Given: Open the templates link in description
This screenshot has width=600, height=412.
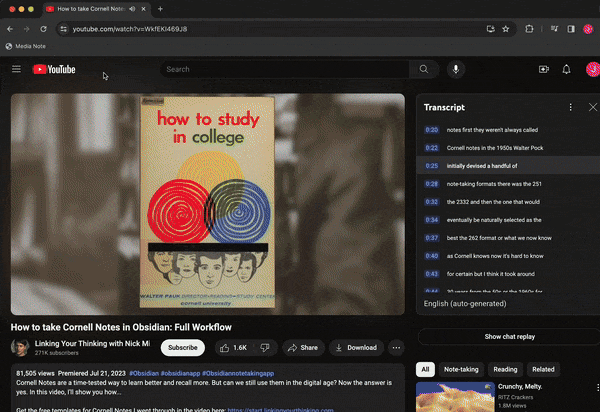Looking at the screenshot, I should tap(280, 410).
